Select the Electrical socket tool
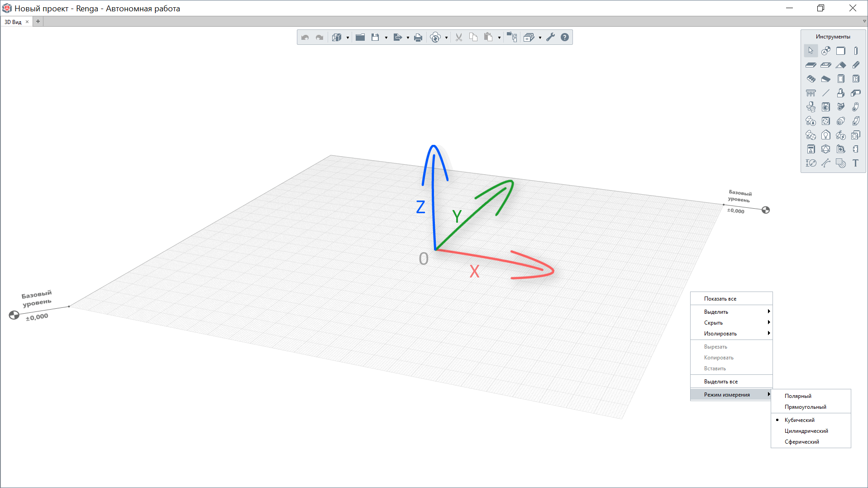 point(856,135)
